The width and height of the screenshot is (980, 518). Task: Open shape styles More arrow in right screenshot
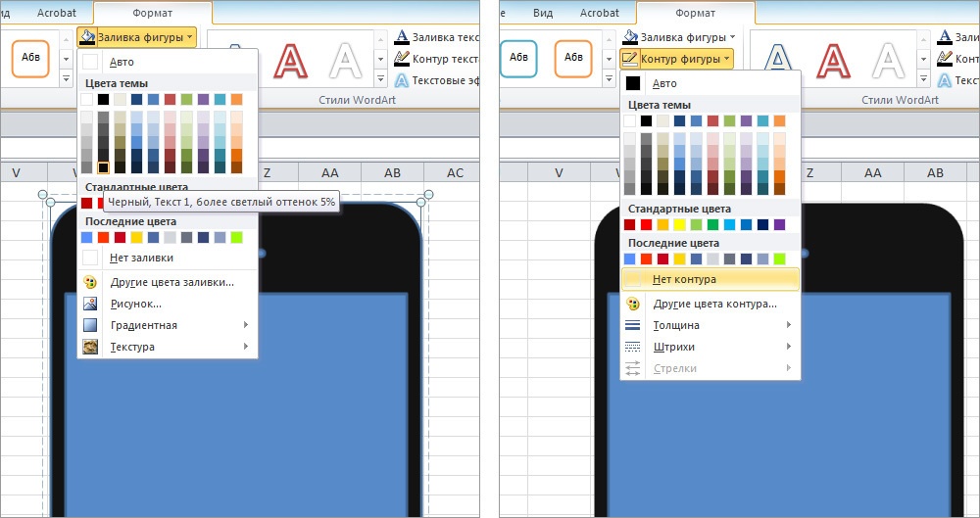coord(609,79)
